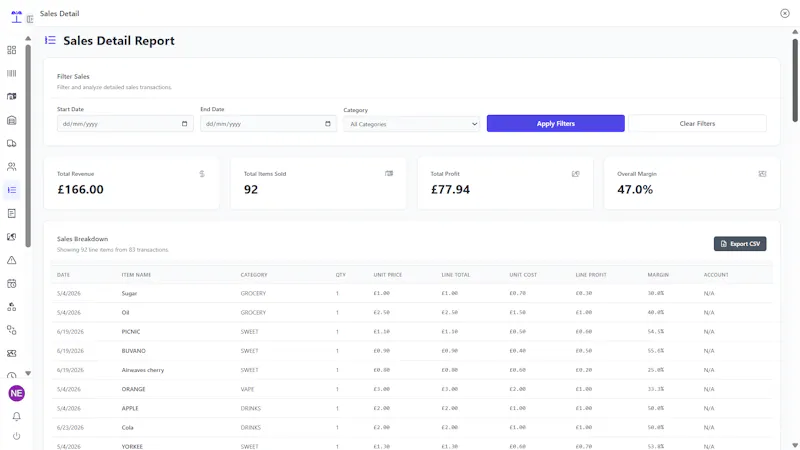
Task: Select the Sugar item row
Action: tap(412, 293)
